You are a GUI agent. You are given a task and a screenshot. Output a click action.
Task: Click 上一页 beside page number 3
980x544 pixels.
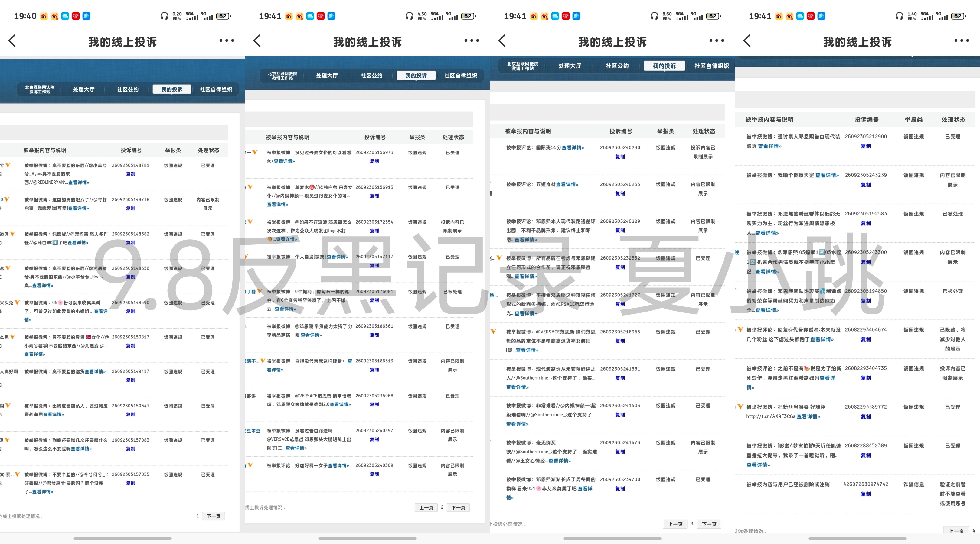pos(675,524)
